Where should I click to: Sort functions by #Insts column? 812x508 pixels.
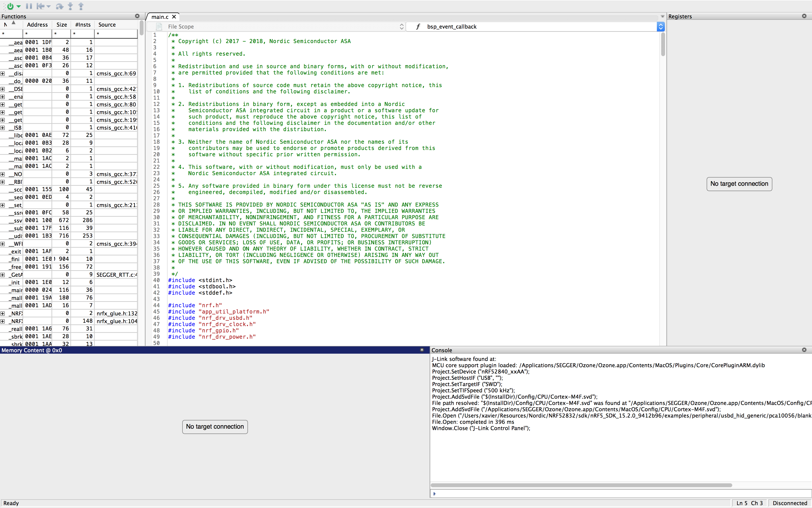point(83,24)
